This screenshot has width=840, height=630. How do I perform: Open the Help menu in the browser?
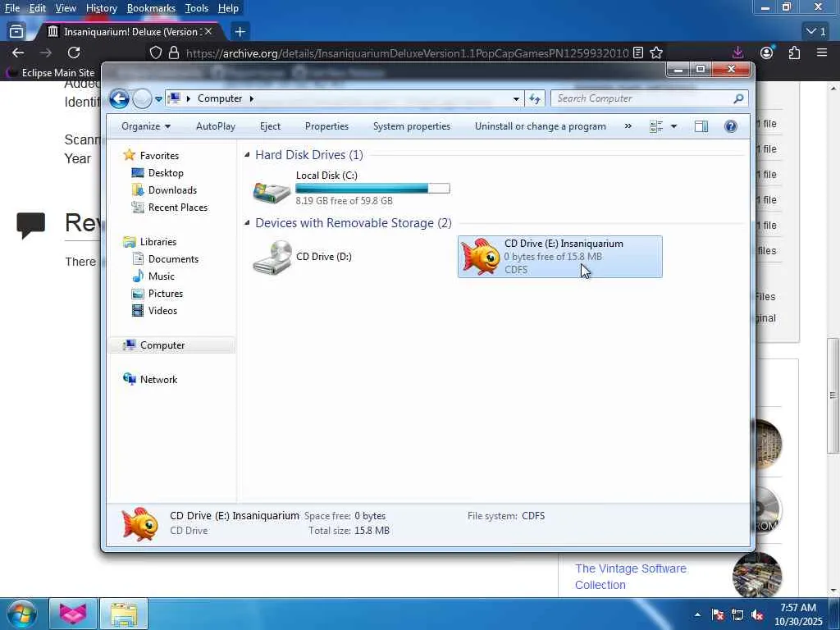point(228,8)
